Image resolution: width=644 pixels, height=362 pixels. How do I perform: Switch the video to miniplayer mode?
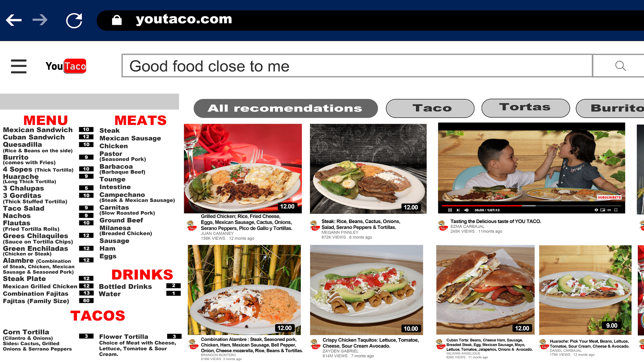click(602, 210)
